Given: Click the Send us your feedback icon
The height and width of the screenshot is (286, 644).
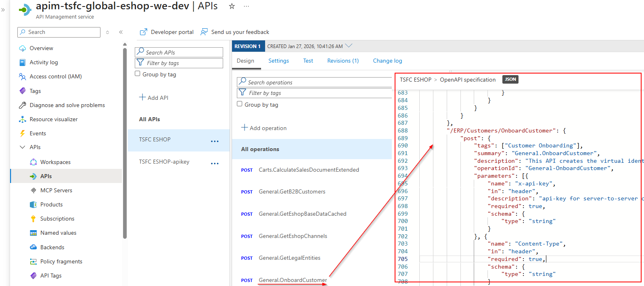Looking at the screenshot, I should (x=204, y=32).
